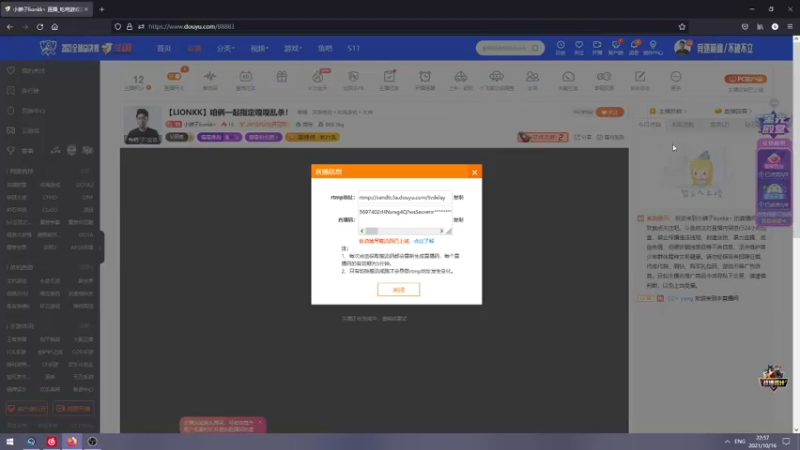This screenshot has height=450, width=800.
Task: Open the header messages bell icon
Action: point(634,47)
